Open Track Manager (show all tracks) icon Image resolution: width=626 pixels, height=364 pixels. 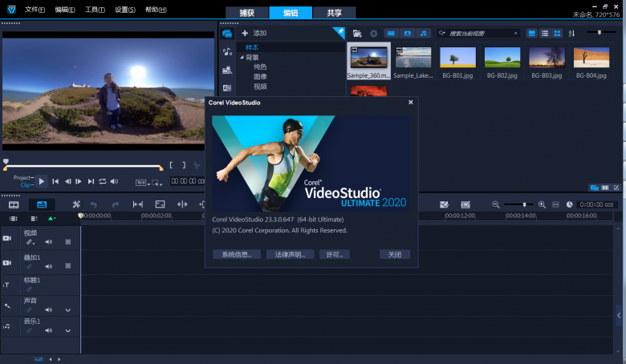click(14, 218)
